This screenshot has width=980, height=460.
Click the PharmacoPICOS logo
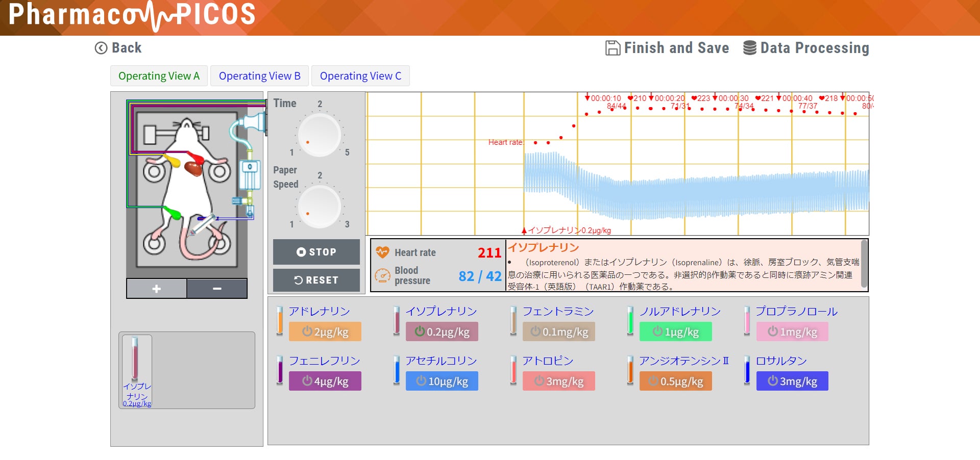tap(132, 15)
